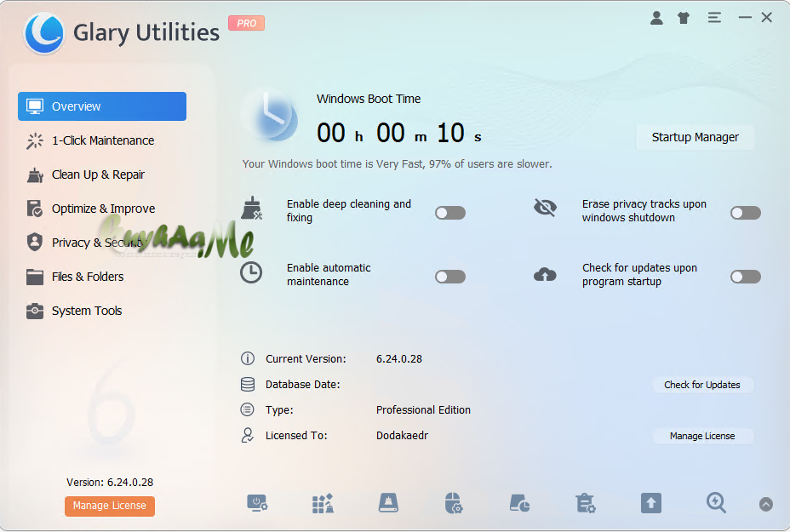Toggle Enable automatic maintenance switch
Image resolution: width=790 pixels, height=532 pixels.
click(450, 277)
